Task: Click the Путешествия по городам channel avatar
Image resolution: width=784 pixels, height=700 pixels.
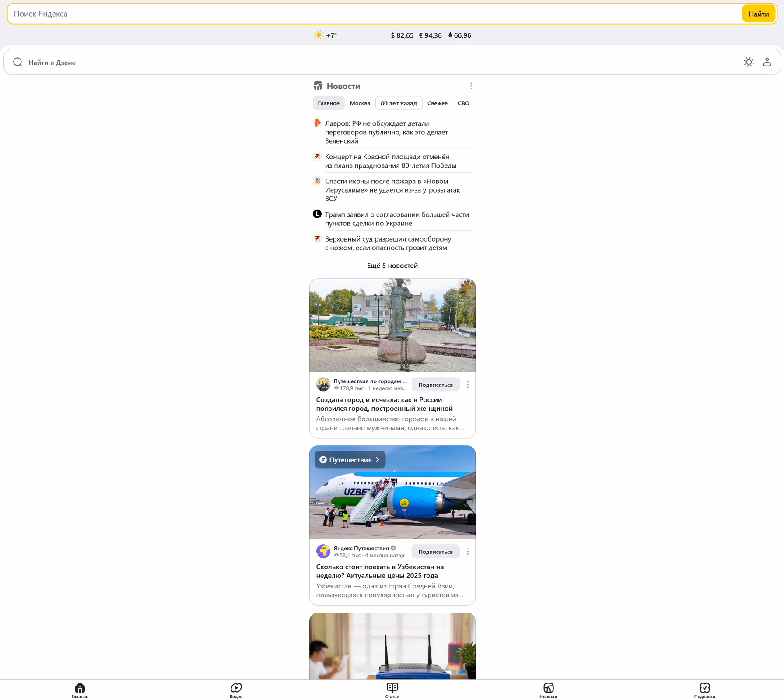Action: pos(323,384)
